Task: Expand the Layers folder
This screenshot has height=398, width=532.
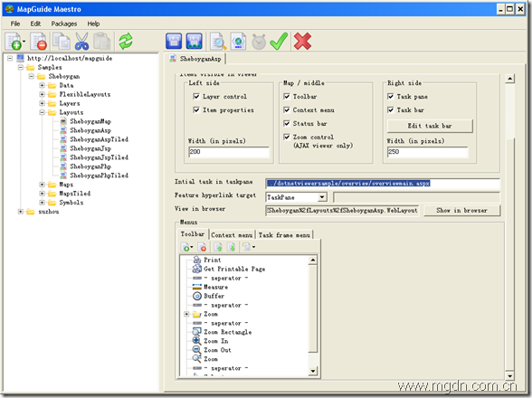Action: coord(42,103)
